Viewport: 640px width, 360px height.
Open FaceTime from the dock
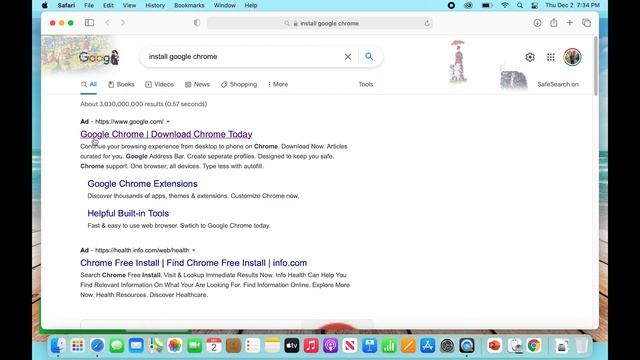tap(194, 346)
